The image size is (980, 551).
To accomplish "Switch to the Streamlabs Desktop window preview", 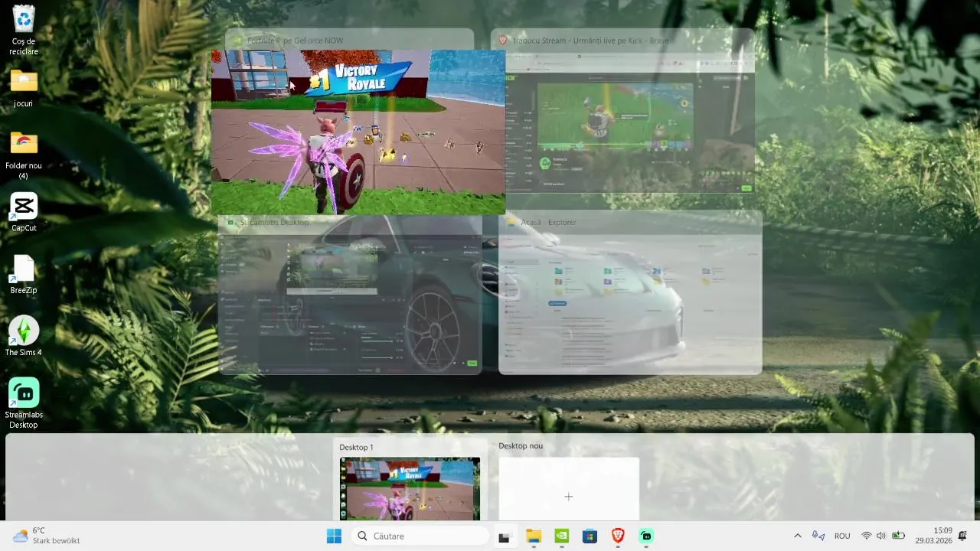I will (x=350, y=292).
